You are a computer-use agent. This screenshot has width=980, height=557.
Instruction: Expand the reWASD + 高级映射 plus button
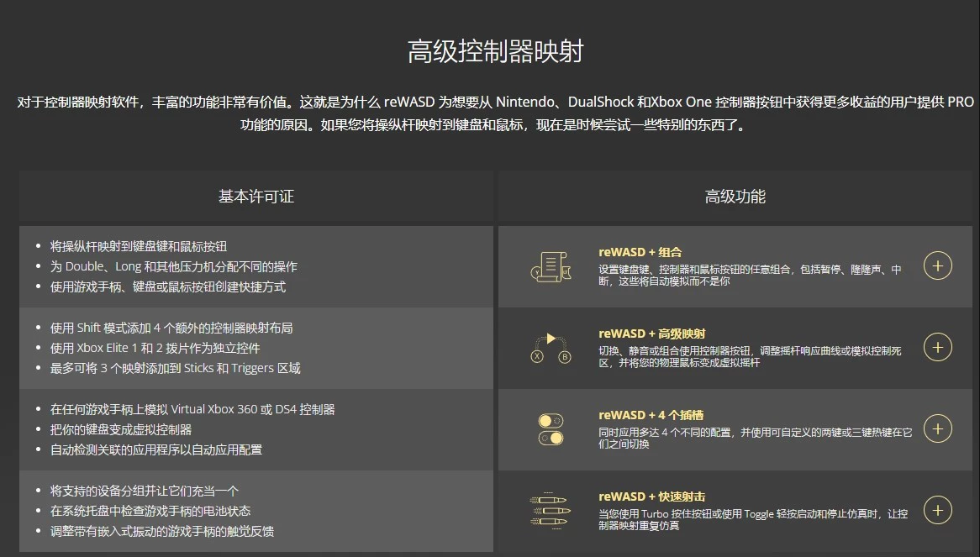tap(937, 347)
